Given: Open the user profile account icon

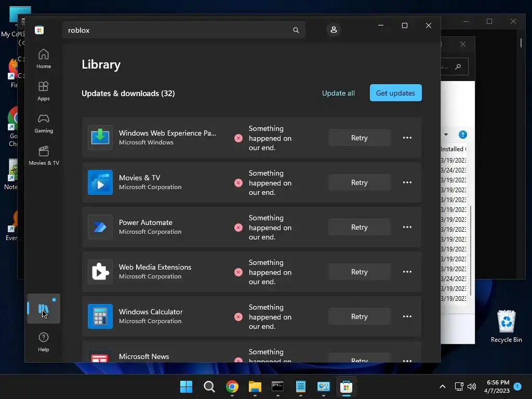Looking at the screenshot, I should [334, 30].
